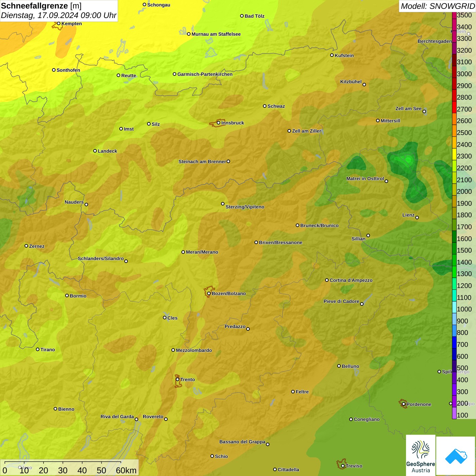Select the 1000 m cyan legend color
Viewport: 476px width, 476px height.
[454, 307]
